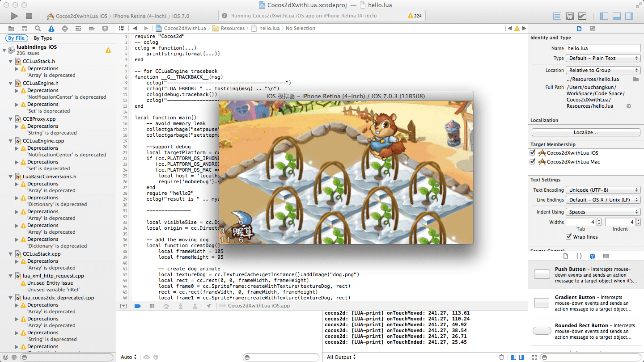Viewport: 644px width, 362px height.
Task: Open the Line Endings dropdown
Action: click(x=603, y=200)
